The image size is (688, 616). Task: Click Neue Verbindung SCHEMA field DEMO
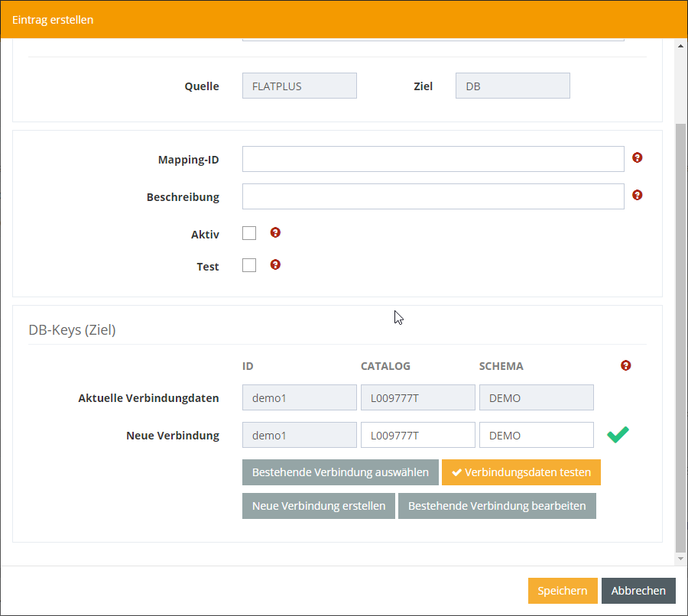536,436
